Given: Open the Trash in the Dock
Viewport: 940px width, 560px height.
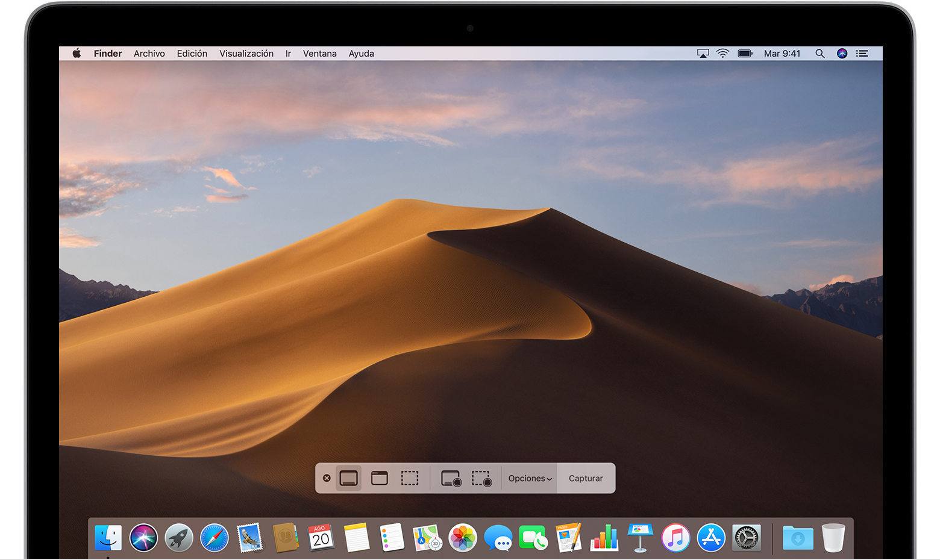Looking at the screenshot, I should point(834,538).
